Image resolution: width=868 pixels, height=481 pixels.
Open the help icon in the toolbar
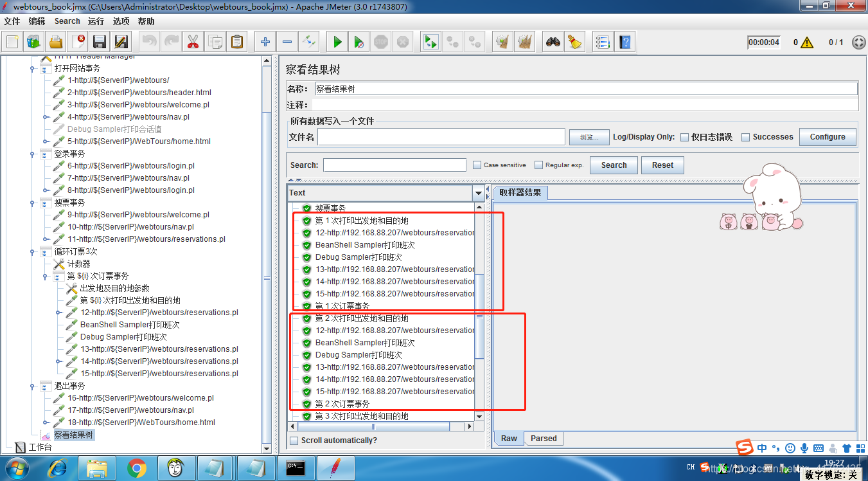pyautogui.click(x=624, y=42)
